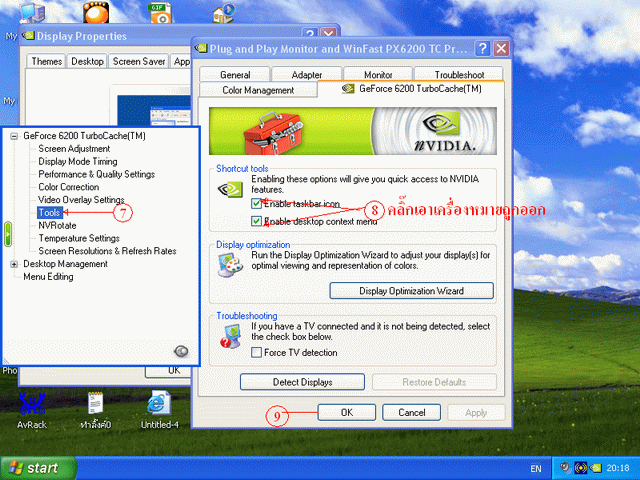Click Cancel in the NVIDIA properties dialog
Screen dimensions: 640x480
coord(411,412)
